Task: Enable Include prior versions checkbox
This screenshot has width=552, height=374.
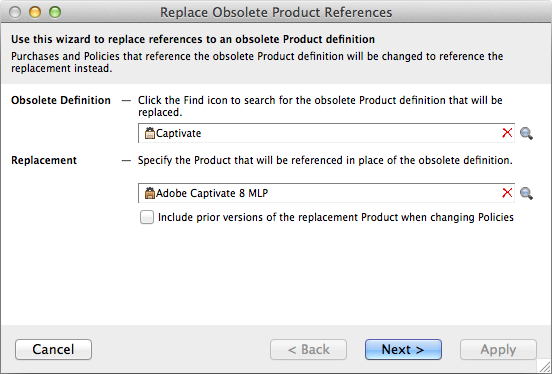Action: click(x=147, y=217)
